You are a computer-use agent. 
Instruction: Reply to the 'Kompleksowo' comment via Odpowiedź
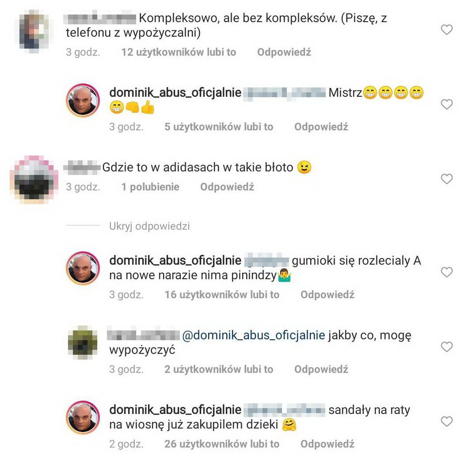[284, 52]
